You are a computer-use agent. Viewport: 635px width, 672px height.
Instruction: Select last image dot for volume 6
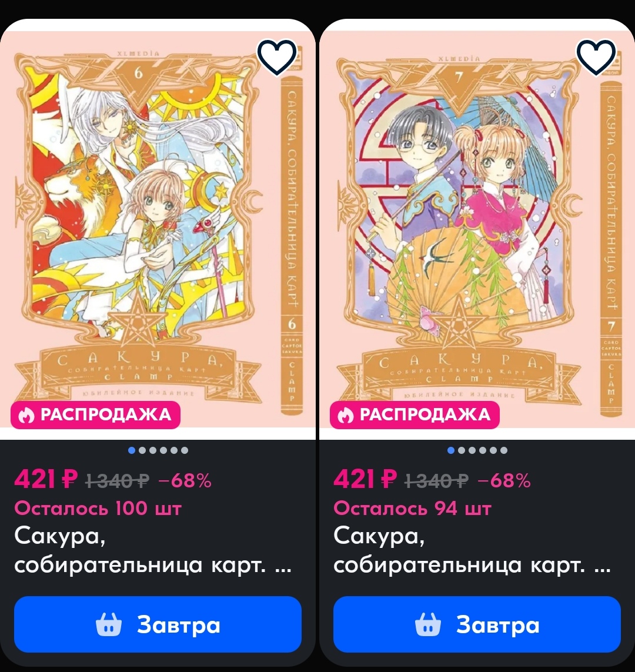click(185, 450)
